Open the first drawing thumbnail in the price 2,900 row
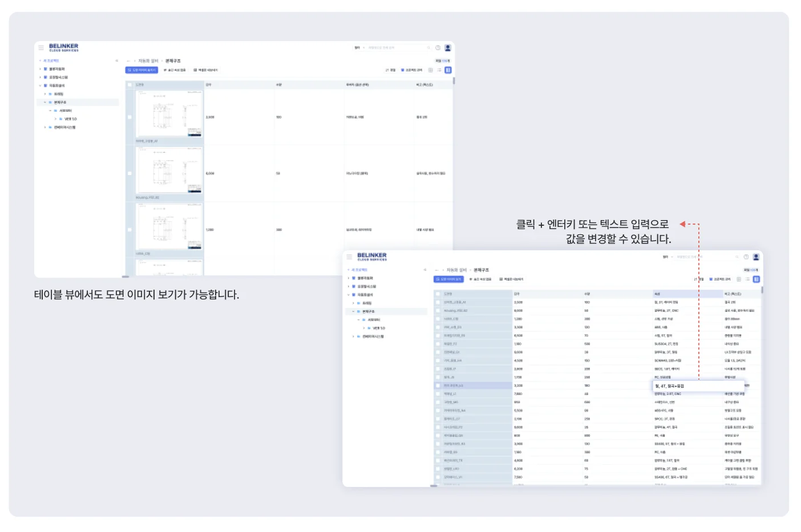 point(169,113)
